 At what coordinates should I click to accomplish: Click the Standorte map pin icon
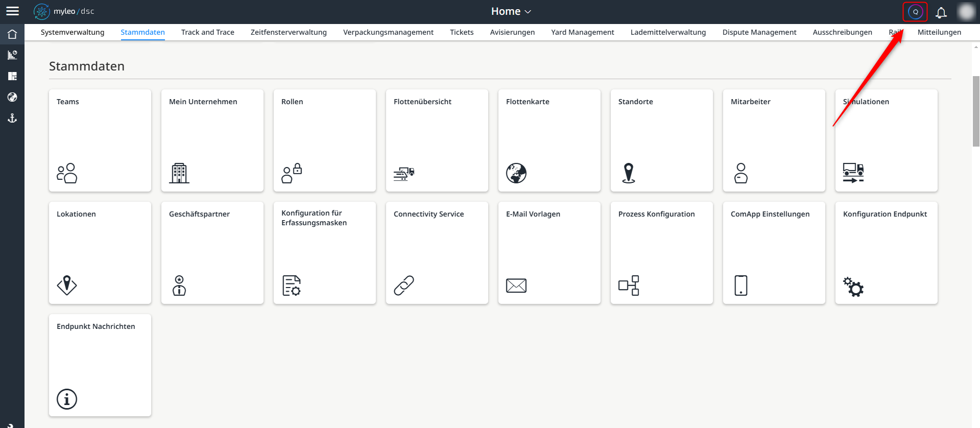click(629, 173)
